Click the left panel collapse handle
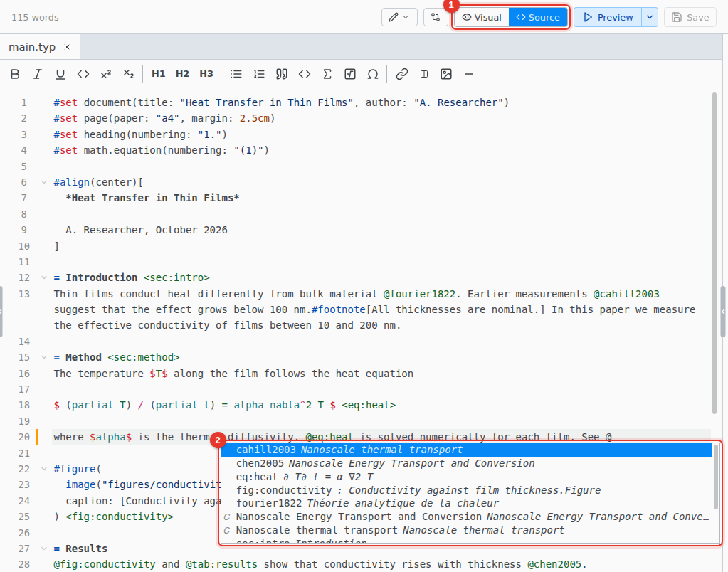 click(1, 312)
